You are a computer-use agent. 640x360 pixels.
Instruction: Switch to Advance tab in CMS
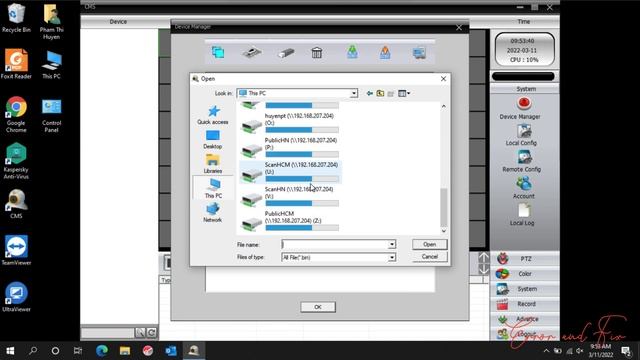pyautogui.click(x=524, y=319)
